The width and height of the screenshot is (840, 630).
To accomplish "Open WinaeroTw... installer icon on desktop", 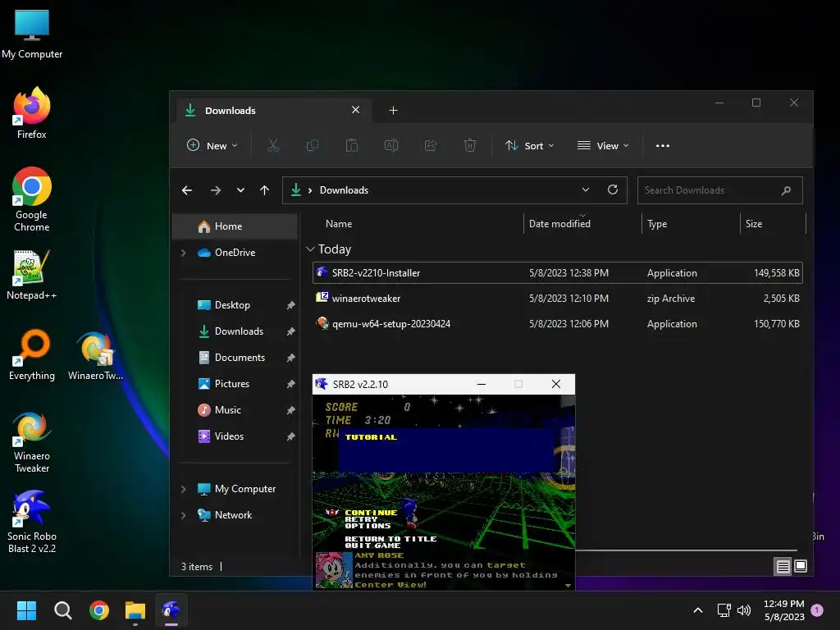I will pos(95,356).
